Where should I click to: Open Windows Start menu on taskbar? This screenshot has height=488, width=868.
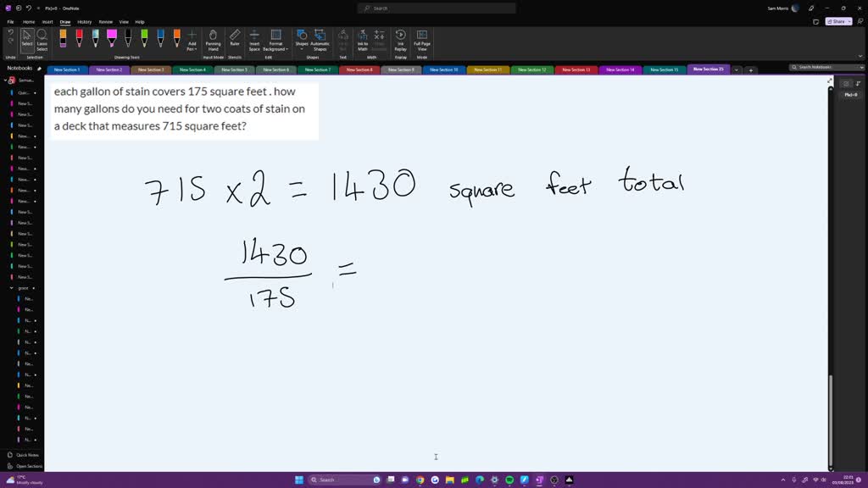[x=299, y=480]
